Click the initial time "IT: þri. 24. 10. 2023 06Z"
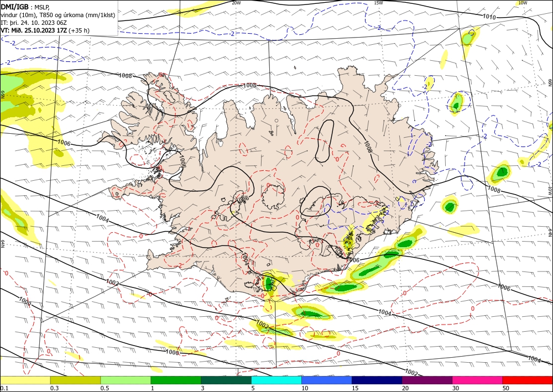The height and width of the screenshot is (392, 553). (33, 23)
